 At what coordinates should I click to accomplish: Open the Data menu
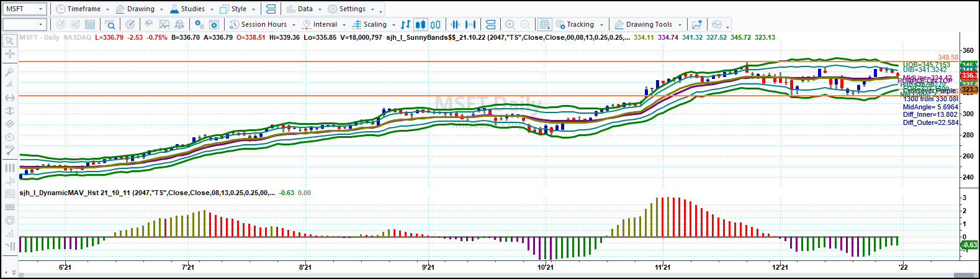303,9
